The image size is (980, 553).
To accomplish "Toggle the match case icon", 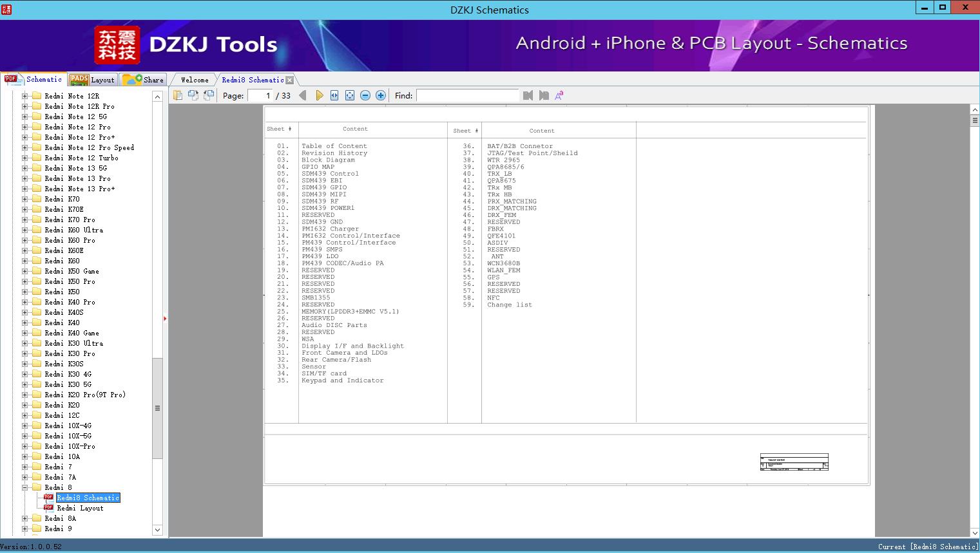I will point(559,95).
